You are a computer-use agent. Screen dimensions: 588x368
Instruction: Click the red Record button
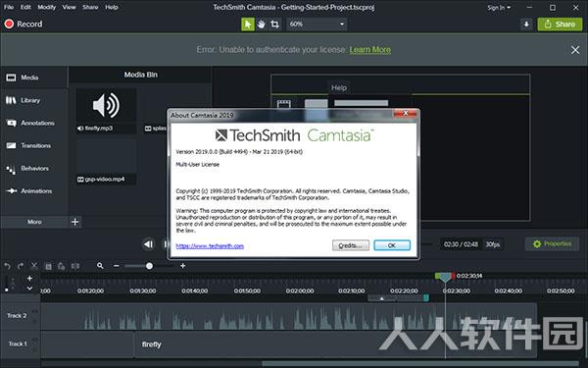(24, 24)
